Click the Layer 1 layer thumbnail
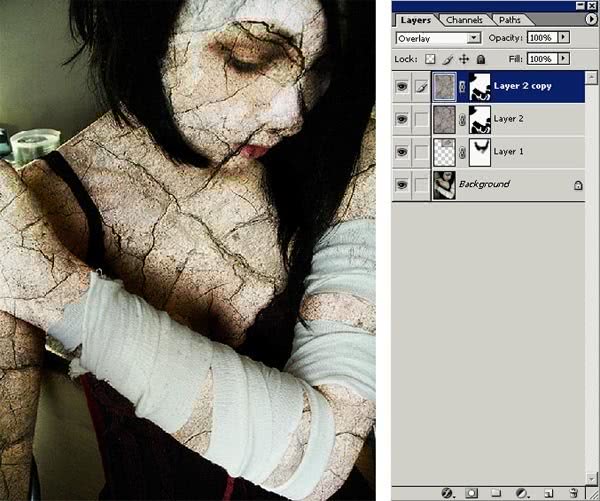This screenshot has height=501, width=600. [x=444, y=152]
